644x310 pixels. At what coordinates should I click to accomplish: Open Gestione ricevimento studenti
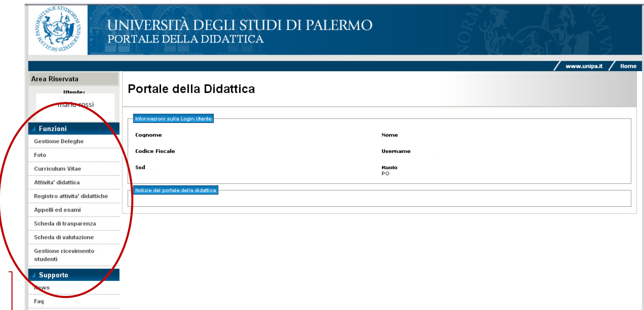pos(64,255)
